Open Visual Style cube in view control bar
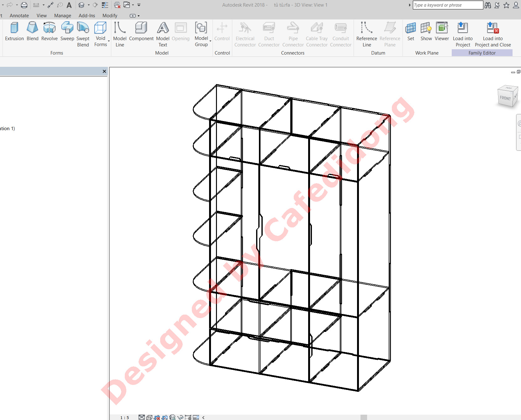This screenshot has width=521, height=420. (149, 417)
